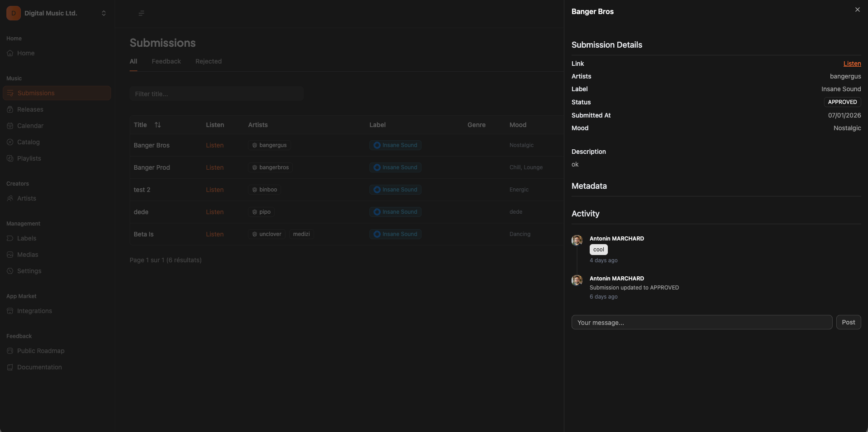Click the Genre column header
The width and height of the screenshot is (868, 432).
point(476,125)
